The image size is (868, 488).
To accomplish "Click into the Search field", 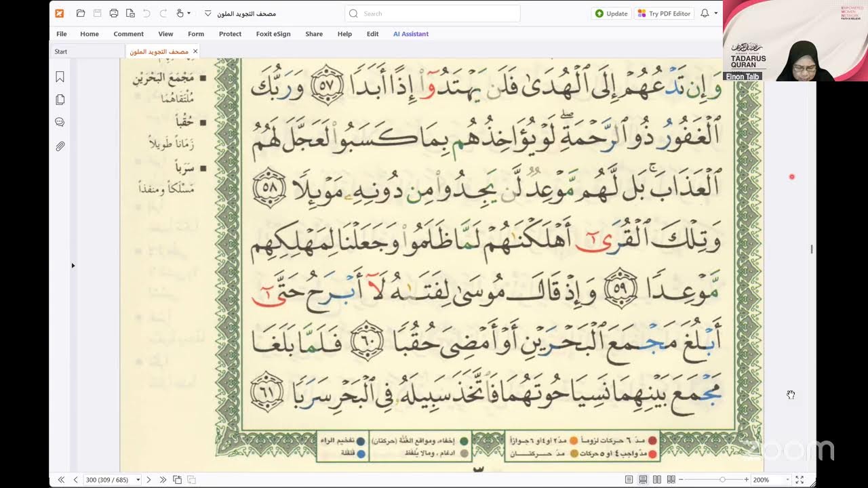I will pyautogui.click(x=433, y=14).
